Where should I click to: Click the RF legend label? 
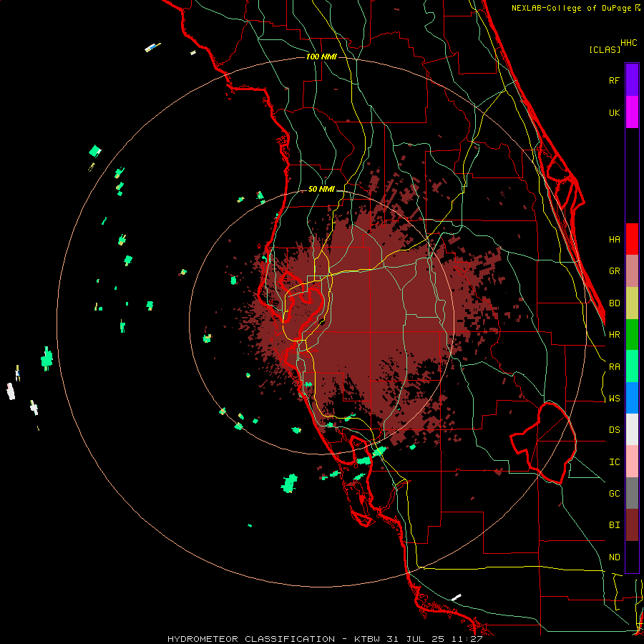[614, 80]
